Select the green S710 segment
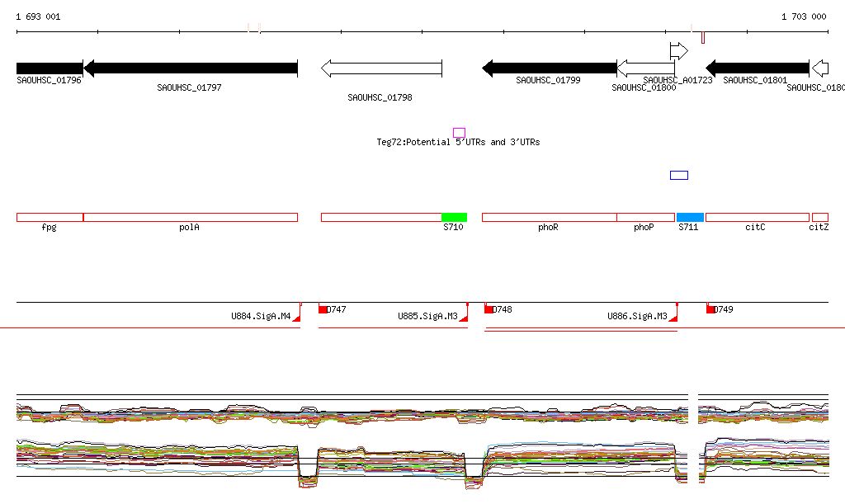Screen dimensions: 845x504 (455, 218)
